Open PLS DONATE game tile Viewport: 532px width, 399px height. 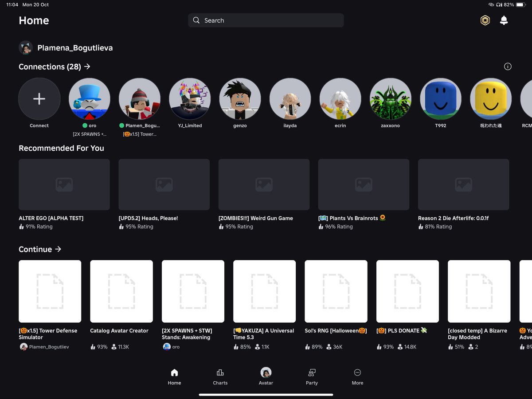[407, 291]
